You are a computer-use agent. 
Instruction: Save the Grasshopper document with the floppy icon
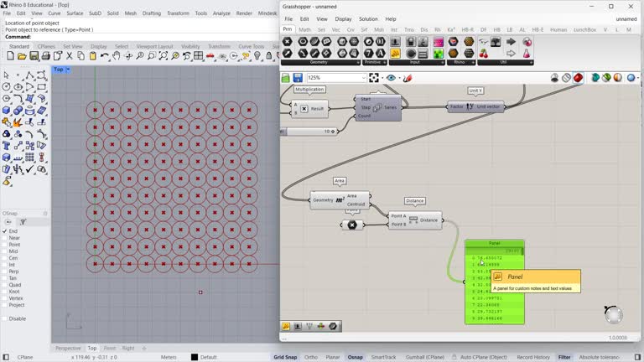click(x=298, y=78)
